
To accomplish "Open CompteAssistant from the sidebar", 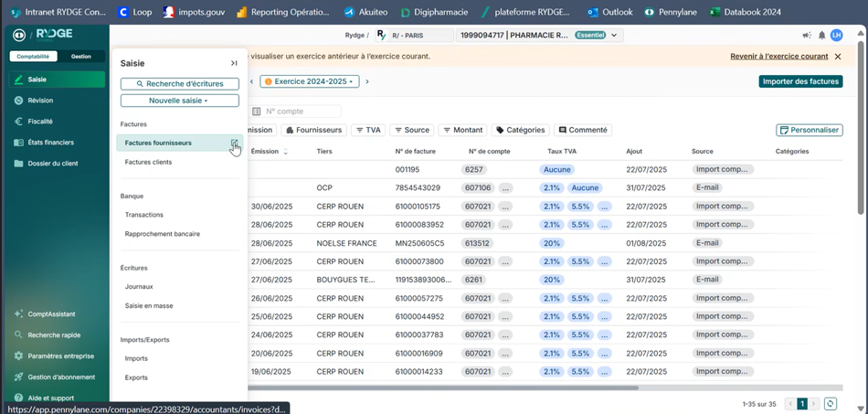I will [x=49, y=313].
